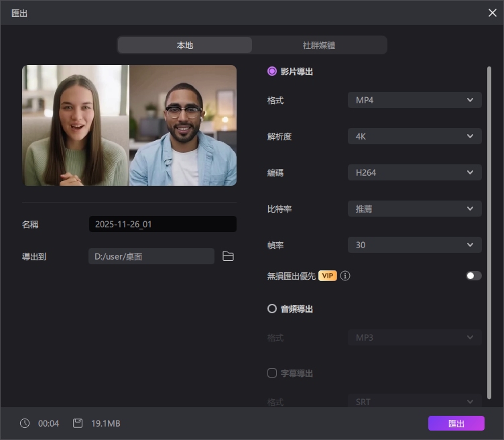504x440 pixels.
Task: Click the info icon next to VIP badge
Action: pyautogui.click(x=345, y=276)
